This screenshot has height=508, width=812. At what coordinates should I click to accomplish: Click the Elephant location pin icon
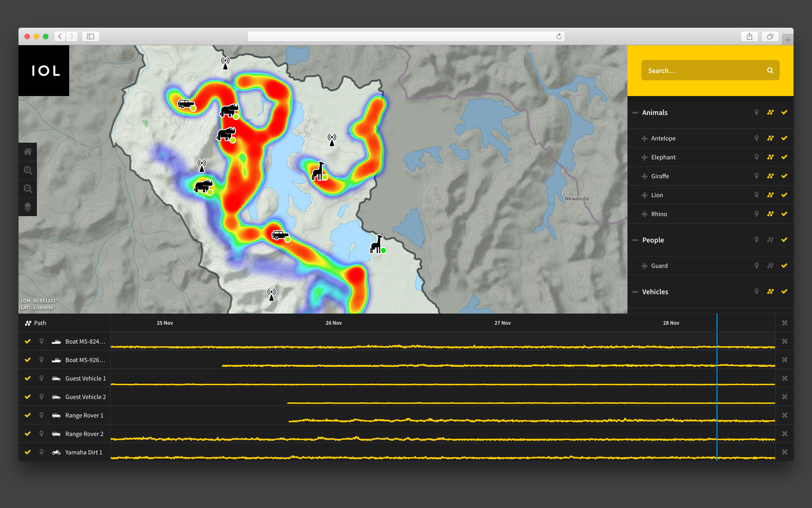[757, 157]
